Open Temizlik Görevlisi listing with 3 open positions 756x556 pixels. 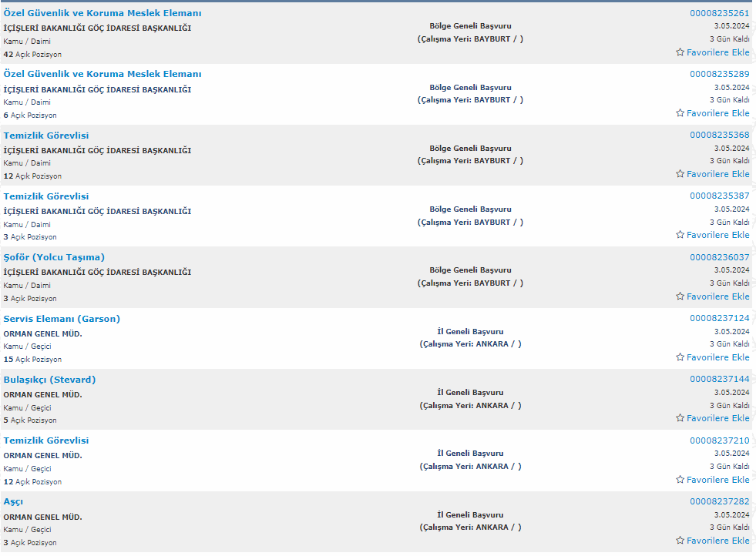coord(45,196)
